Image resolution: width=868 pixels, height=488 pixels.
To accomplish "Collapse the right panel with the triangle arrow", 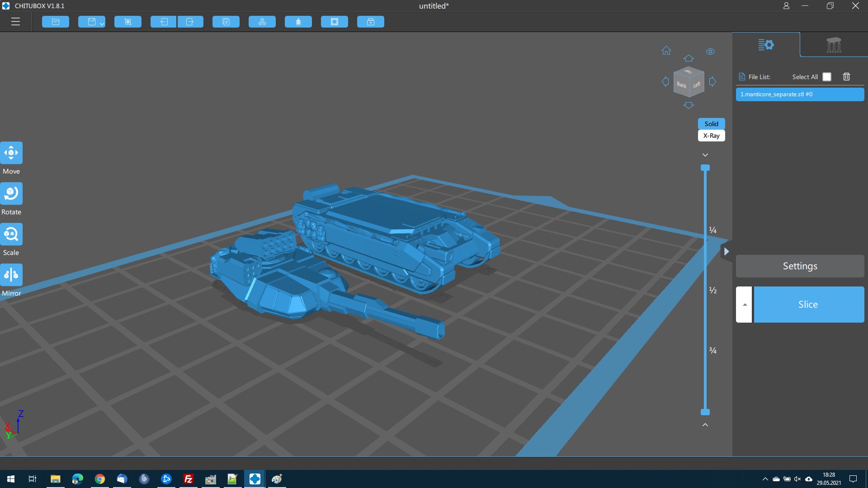I will point(726,252).
